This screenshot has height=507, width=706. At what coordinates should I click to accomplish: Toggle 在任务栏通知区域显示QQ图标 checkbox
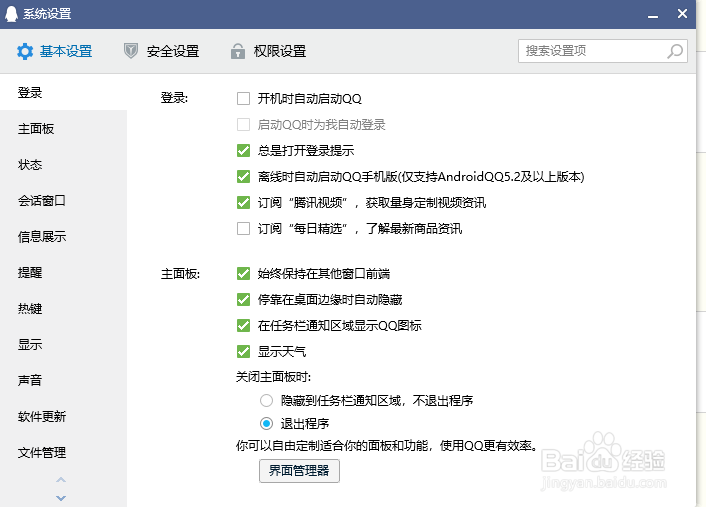(243, 326)
